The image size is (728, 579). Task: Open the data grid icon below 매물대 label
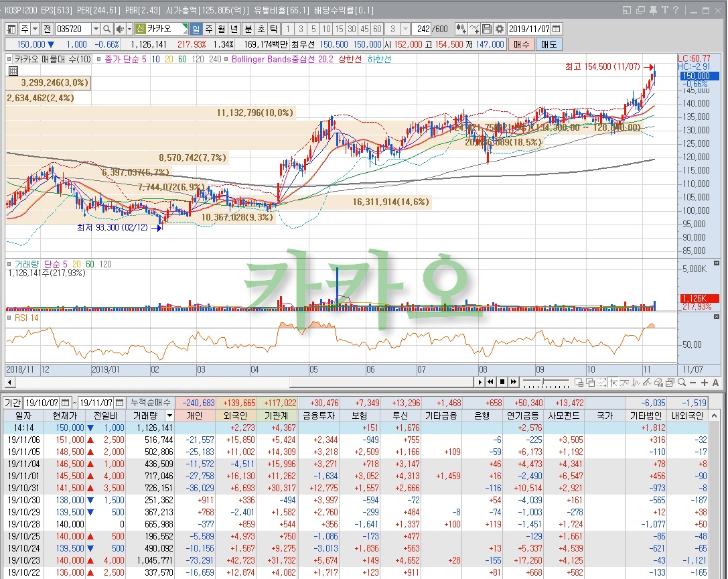pyautogui.click(x=13, y=71)
